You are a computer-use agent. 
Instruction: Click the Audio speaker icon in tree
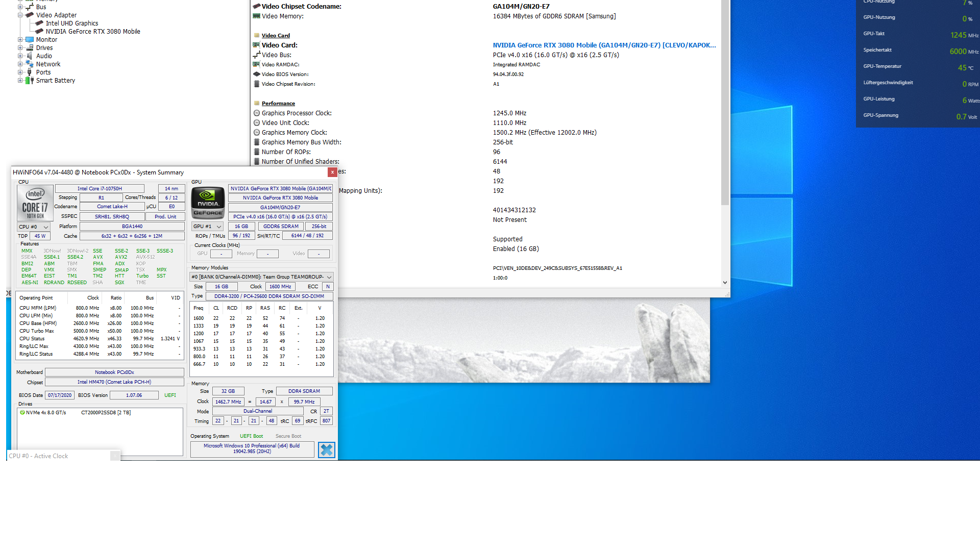pyautogui.click(x=30, y=56)
